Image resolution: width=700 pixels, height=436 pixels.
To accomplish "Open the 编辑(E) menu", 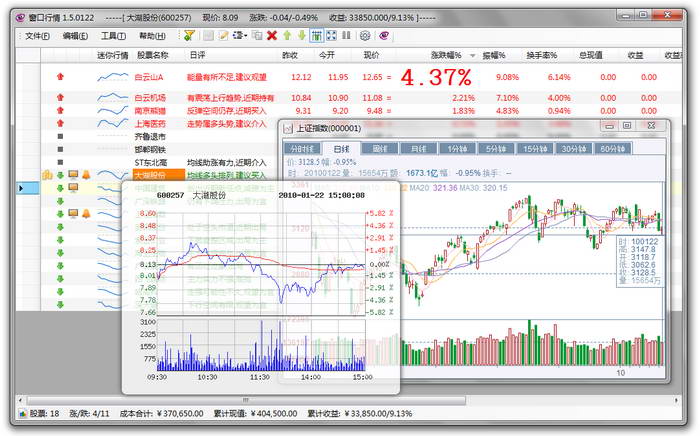I will [x=75, y=36].
